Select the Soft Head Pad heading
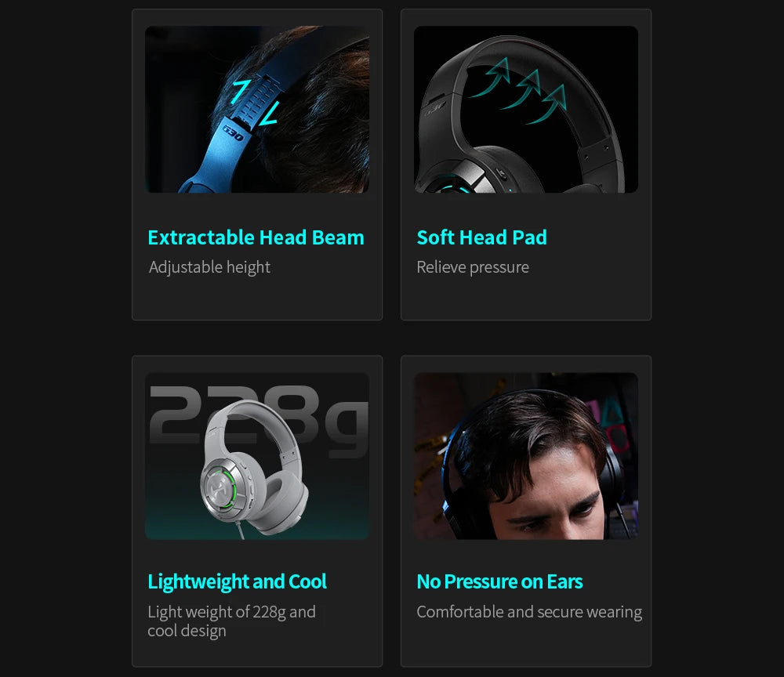Viewport: 784px width, 677px height. pyautogui.click(x=482, y=237)
